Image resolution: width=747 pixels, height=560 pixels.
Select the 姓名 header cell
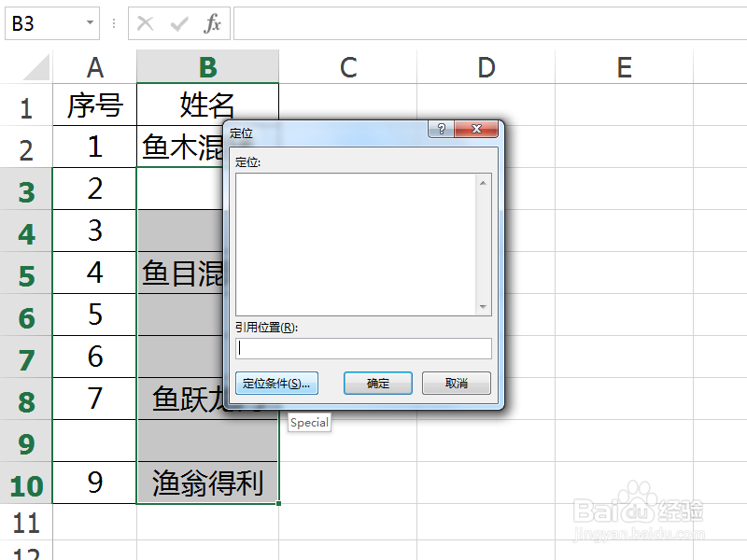[x=207, y=105]
